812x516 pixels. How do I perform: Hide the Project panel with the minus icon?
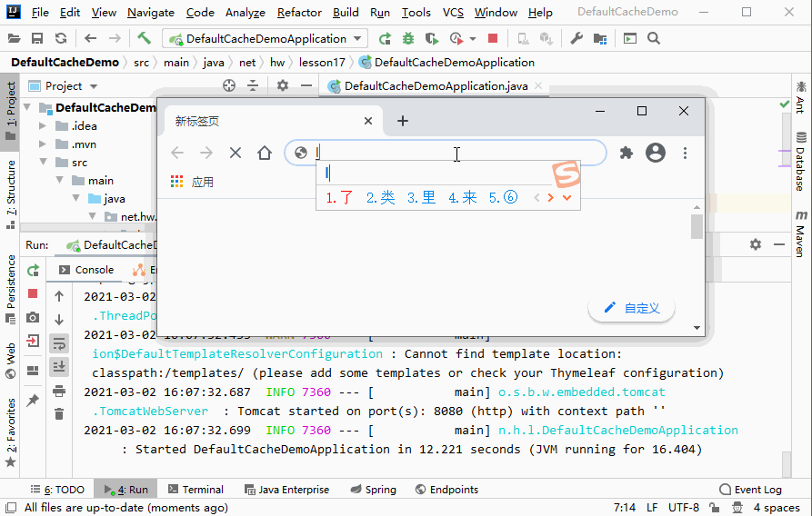click(x=306, y=85)
